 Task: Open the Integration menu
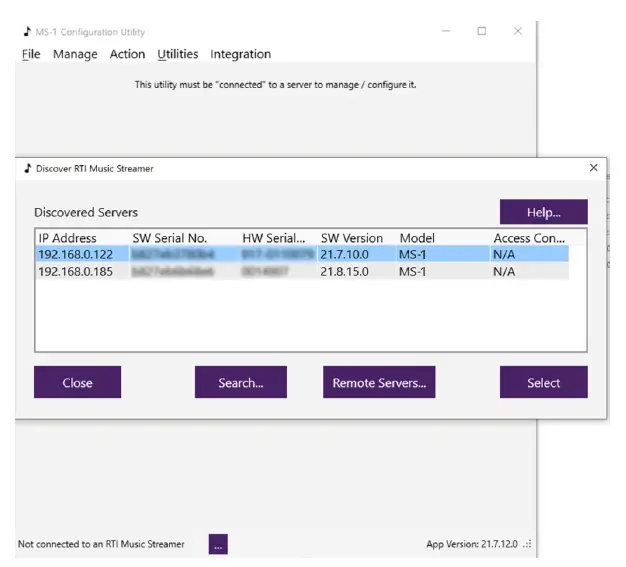(x=240, y=54)
